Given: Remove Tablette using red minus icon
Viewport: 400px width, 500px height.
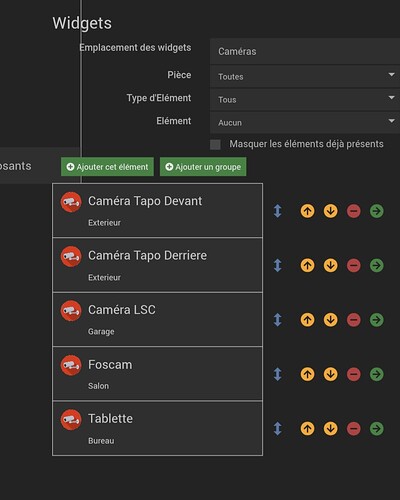Looking at the screenshot, I should pyautogui.click(x=354, y=429).
